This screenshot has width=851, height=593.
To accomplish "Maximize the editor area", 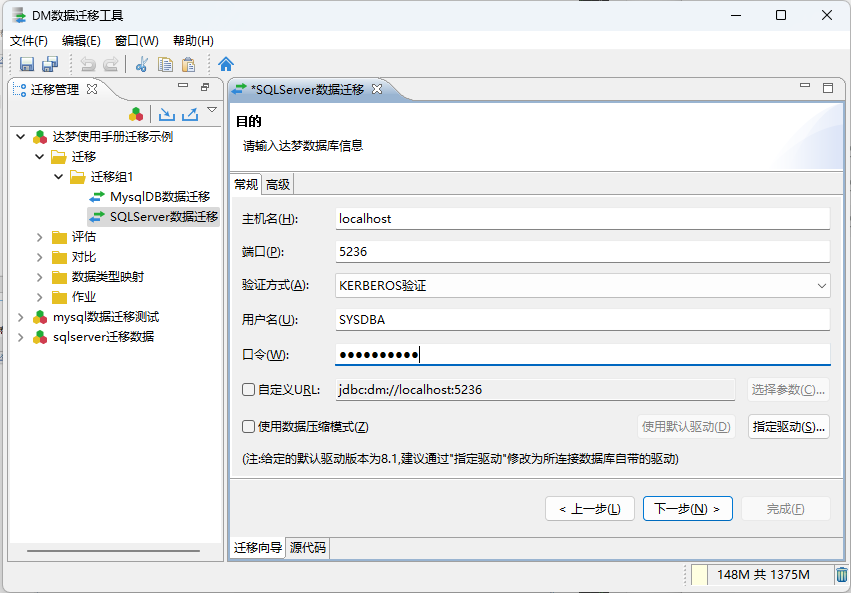I will (828, 88).
